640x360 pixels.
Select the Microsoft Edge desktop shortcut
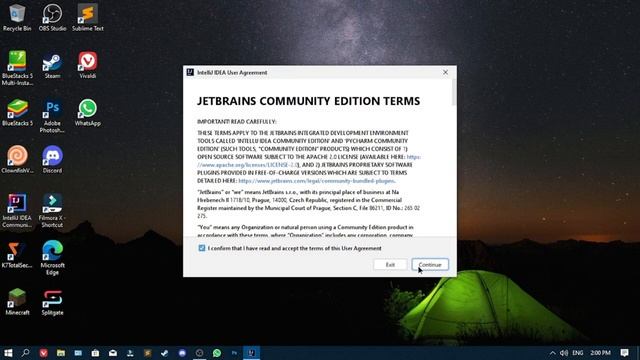[52, 258]
